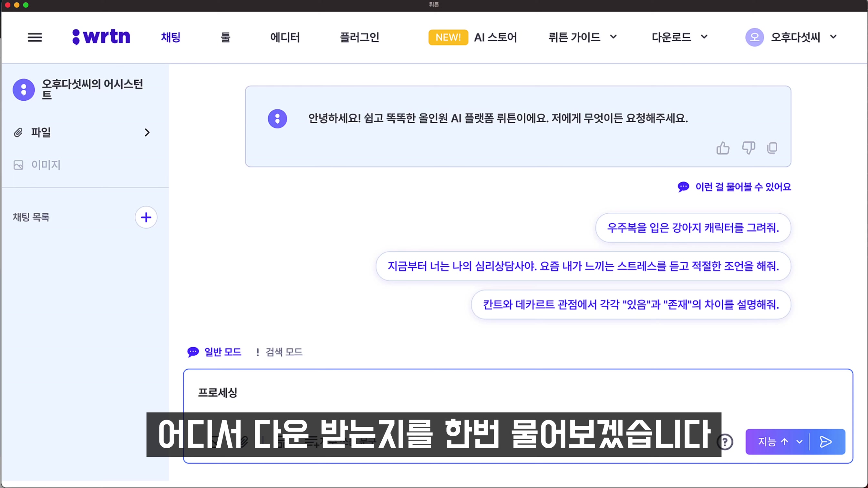The height and width of the screenshot is (488, 868).
Task: Like the greeting message with thumbs up
Action: (723, 148)
